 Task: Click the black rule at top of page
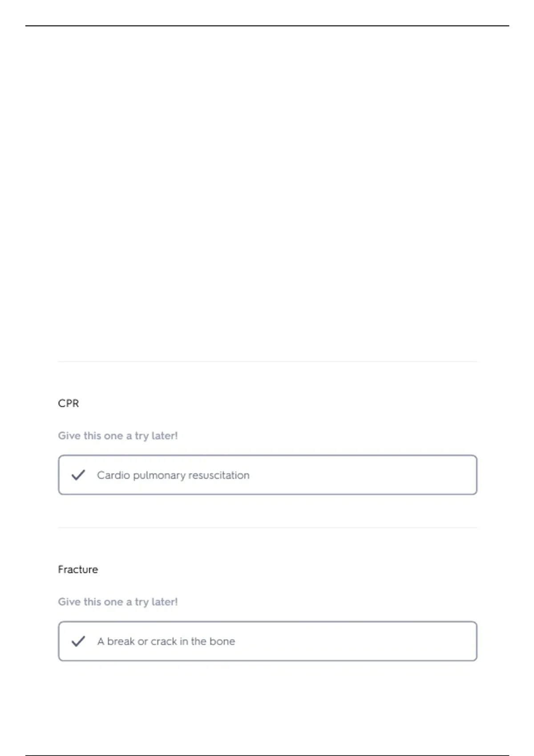tap(267, 26)
